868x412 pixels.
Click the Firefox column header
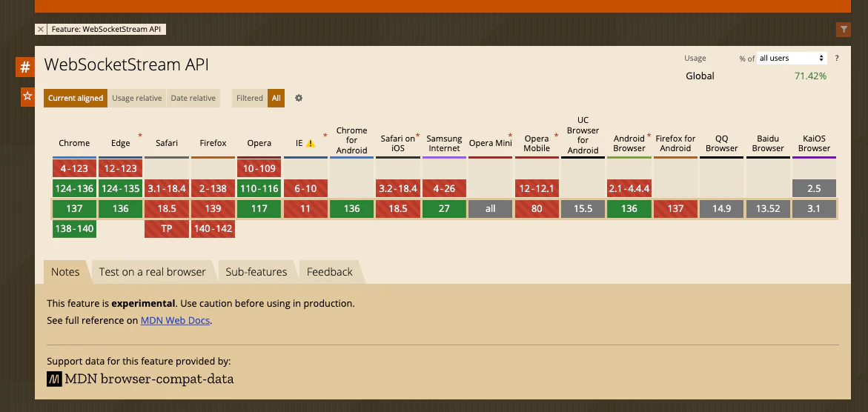coord(213,143)
